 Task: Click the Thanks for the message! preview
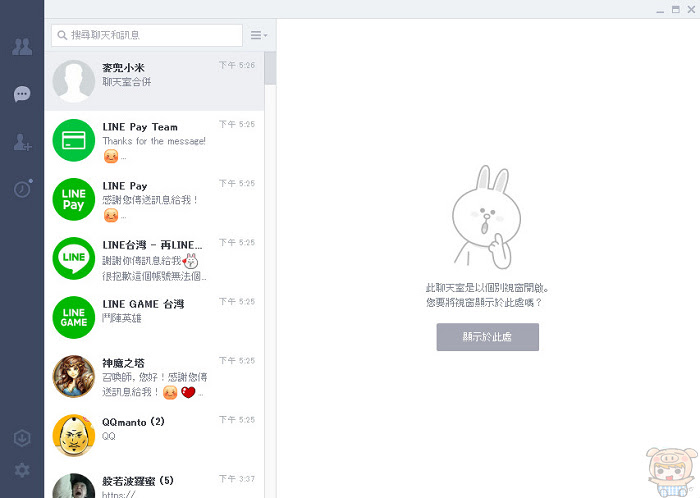tap(154, 141)
